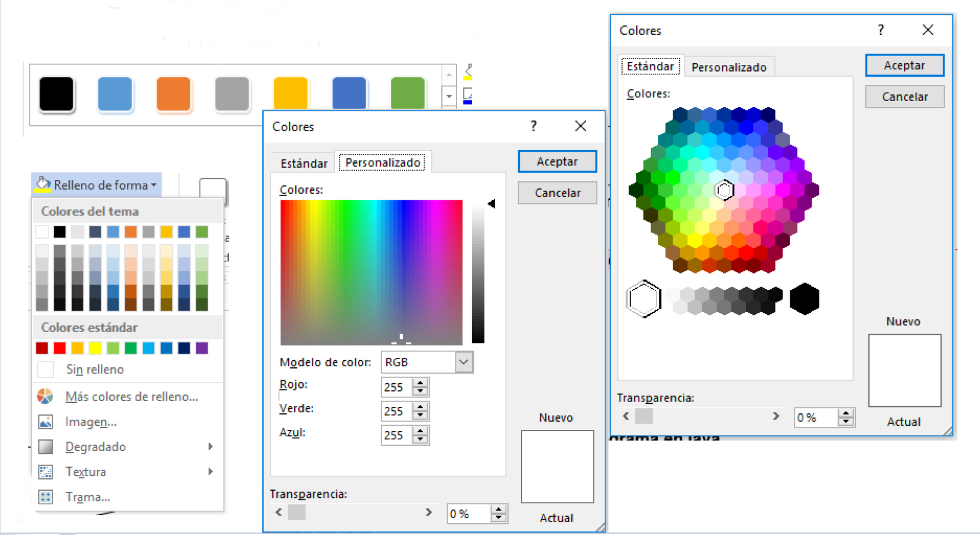Viewport: 980px width, 535px height.
Task: Select Personalizado tab in middle dialog
Action: click(x=383, y=162)
